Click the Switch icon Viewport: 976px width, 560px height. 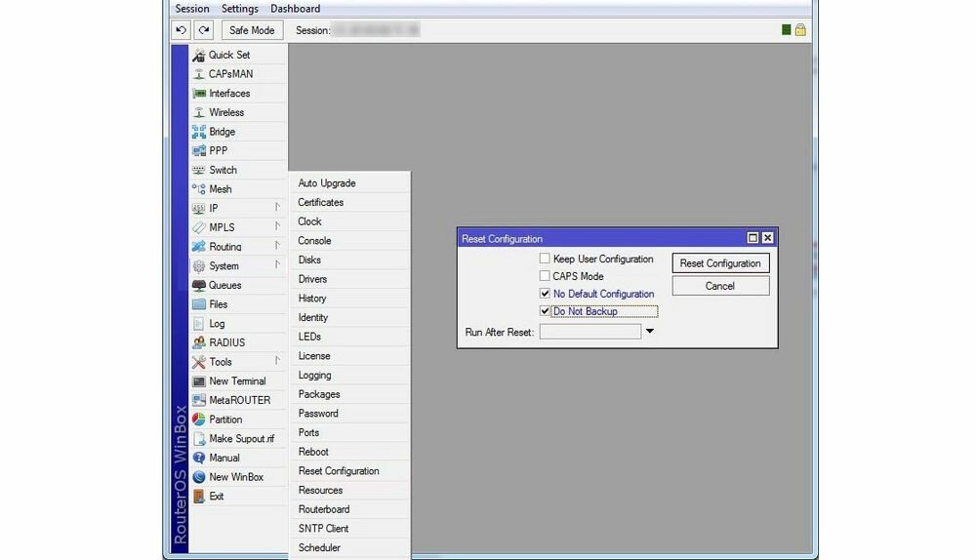pyautogui.click(x=198, y=170)
